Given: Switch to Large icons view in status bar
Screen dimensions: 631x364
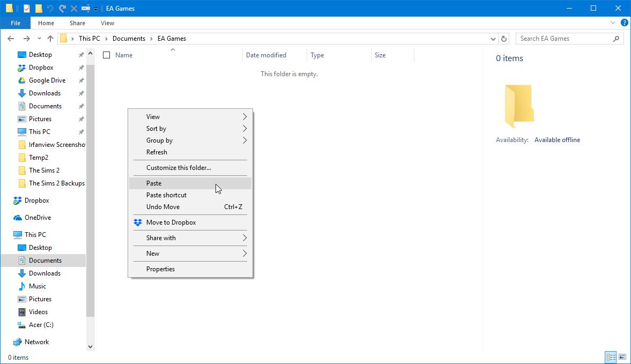Looking at the screenshot, I should [x=622, y=357].
